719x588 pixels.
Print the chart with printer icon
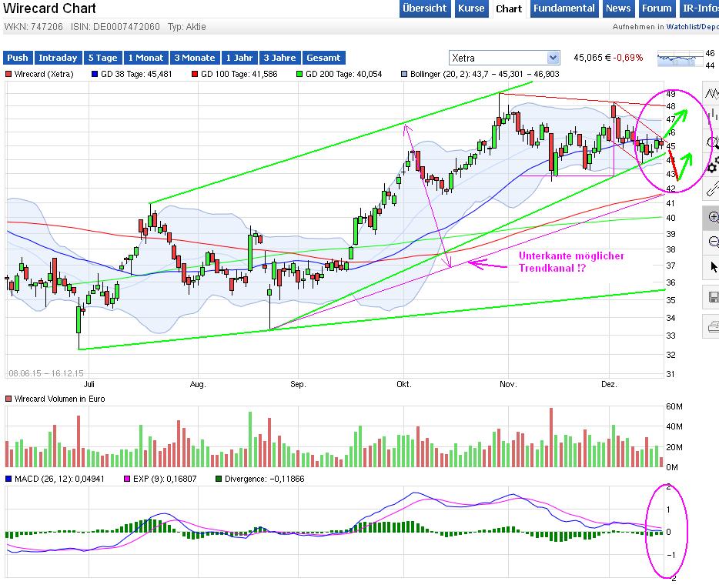[x=711, y=327]
